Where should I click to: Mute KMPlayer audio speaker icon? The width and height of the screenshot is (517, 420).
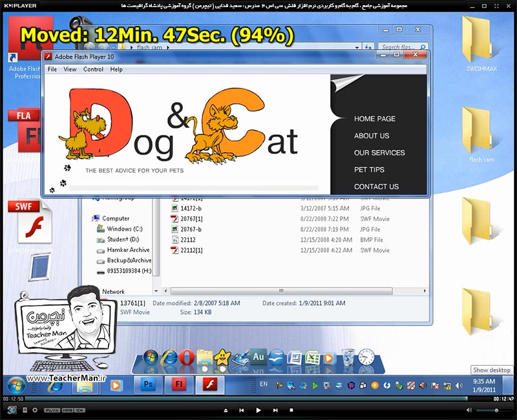[469, 410]
